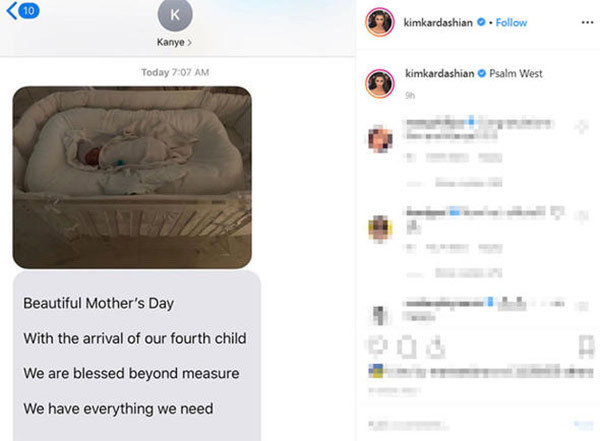This screenshot has height=441, width=600.
Task: Click the comment bubble icon below comments
Action: click(406, 347)
